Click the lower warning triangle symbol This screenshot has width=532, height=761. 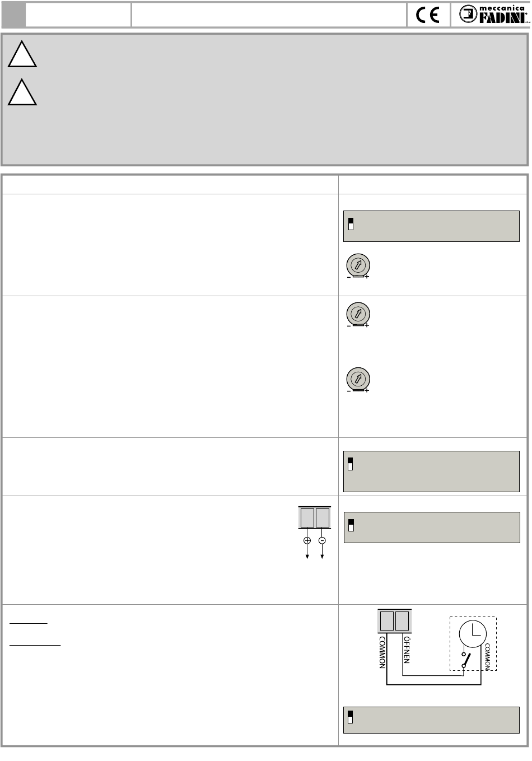click(22, 92)
